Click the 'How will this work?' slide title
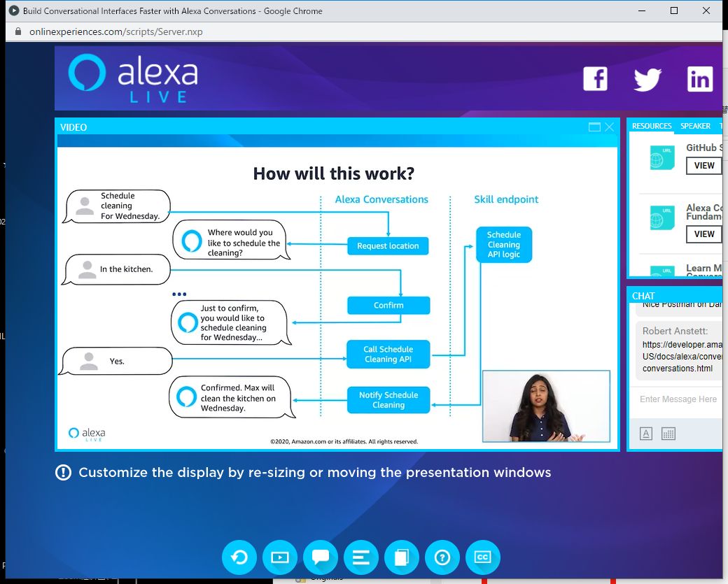The image size is (728, 584). point(333,173)
